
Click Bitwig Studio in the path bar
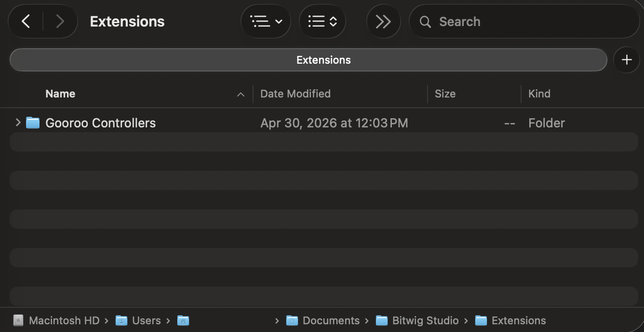[417, 320]
